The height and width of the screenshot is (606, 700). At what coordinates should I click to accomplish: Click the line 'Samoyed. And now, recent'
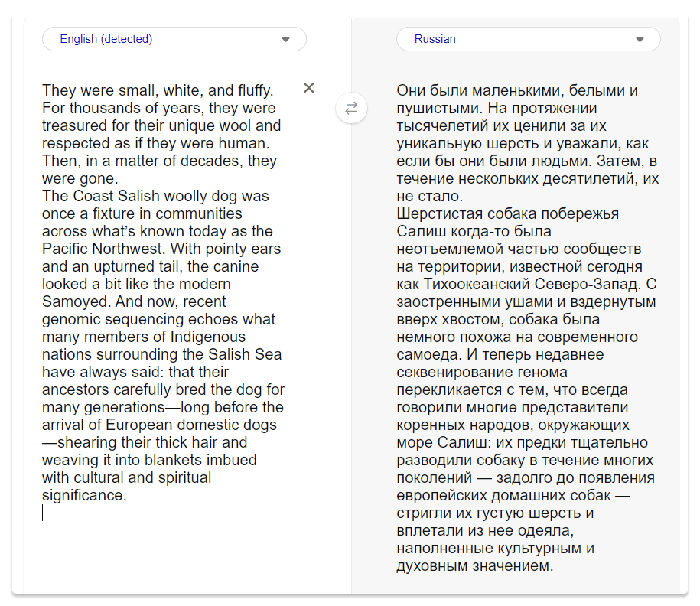coord(134,301)
